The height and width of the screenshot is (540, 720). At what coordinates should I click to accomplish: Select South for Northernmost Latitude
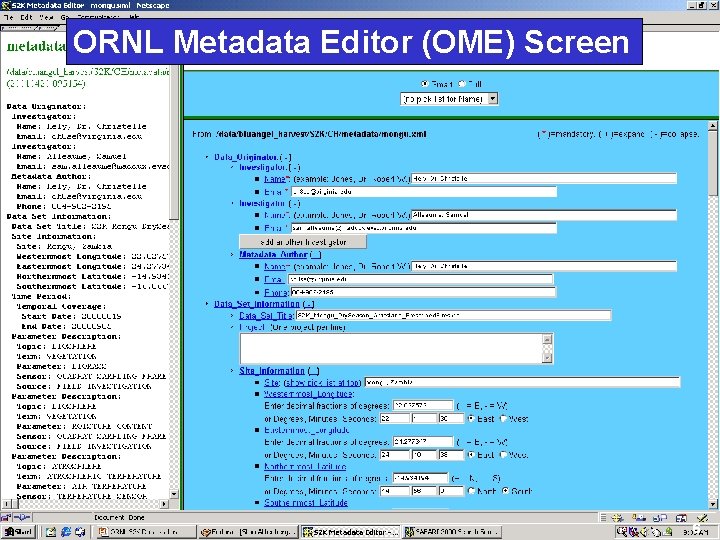(506, 491)
